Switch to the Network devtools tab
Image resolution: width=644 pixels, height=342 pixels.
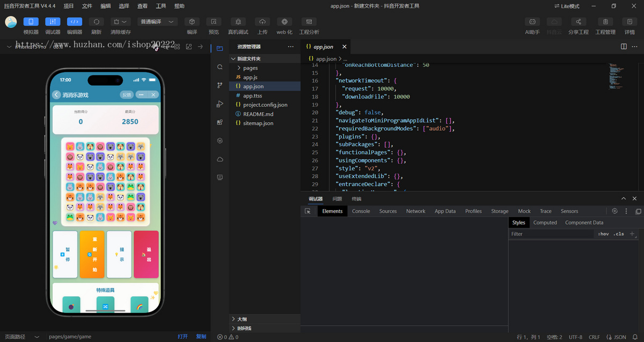point(415,211)
